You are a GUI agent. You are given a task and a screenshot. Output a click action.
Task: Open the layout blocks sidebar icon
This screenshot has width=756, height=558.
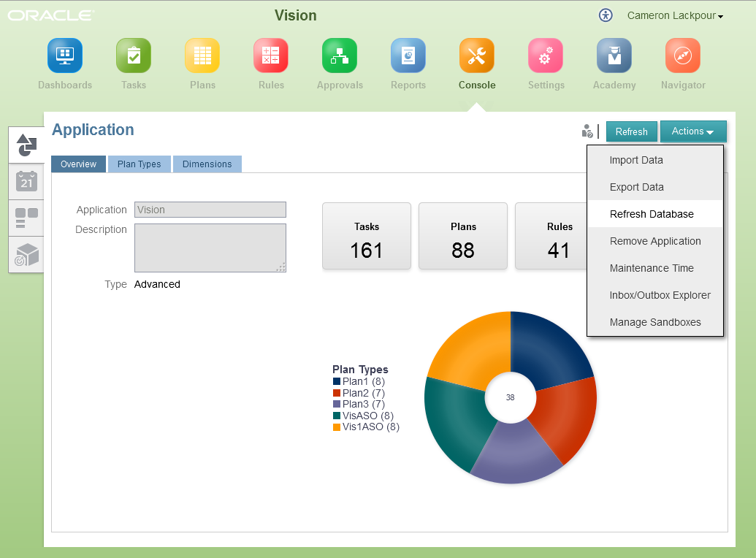(26, 218)
